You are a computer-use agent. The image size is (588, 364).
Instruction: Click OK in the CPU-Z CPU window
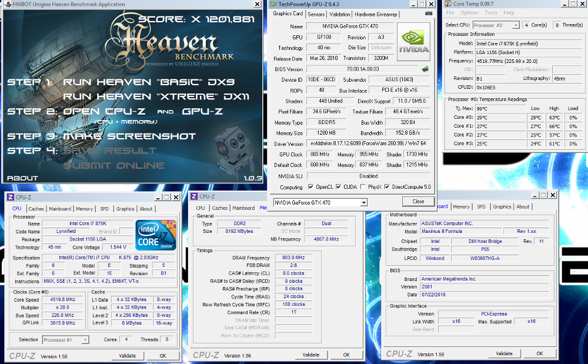(x=163, y=356)
